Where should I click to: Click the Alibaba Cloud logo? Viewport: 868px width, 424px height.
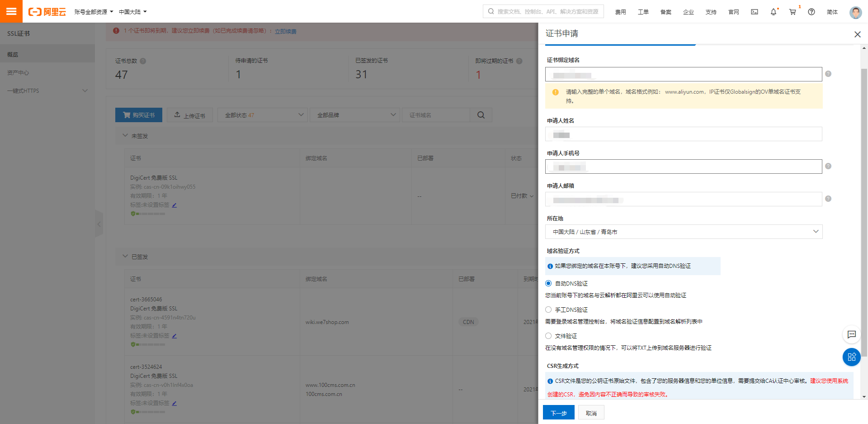(x=47, y=12)
